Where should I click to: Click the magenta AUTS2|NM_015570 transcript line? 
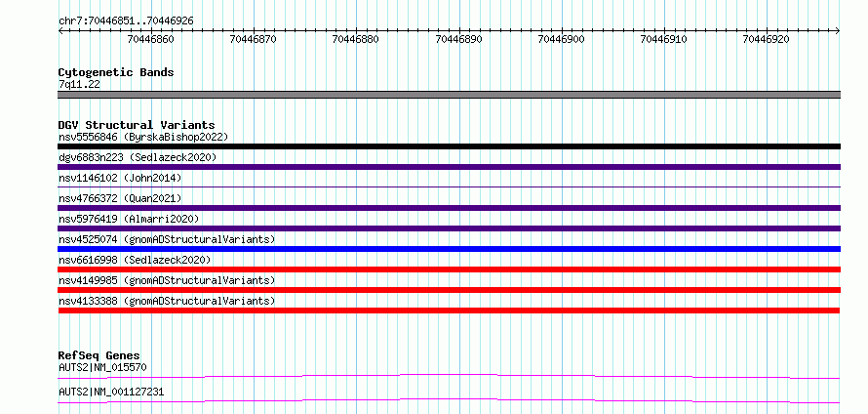(449, 376)
